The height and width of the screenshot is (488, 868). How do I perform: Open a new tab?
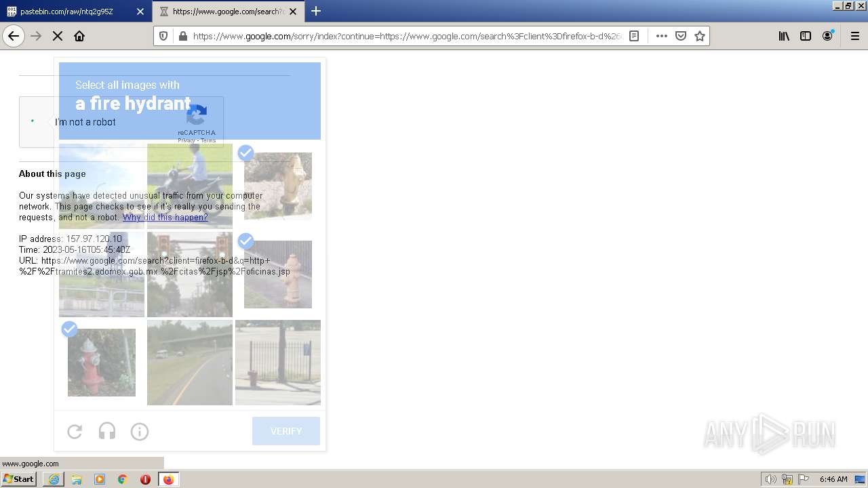tap(316, 11)
